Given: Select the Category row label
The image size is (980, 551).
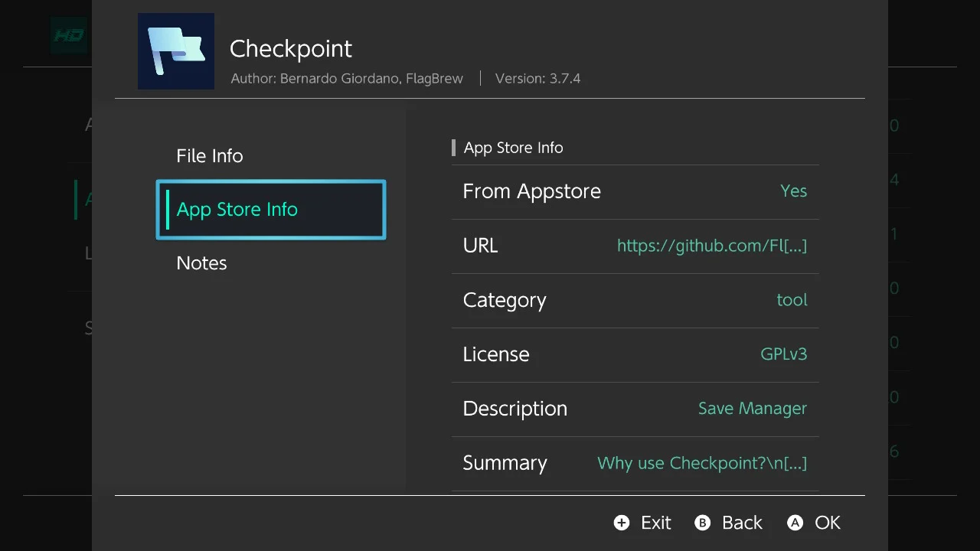Looking at the screenshot, I should click(505, 300).
